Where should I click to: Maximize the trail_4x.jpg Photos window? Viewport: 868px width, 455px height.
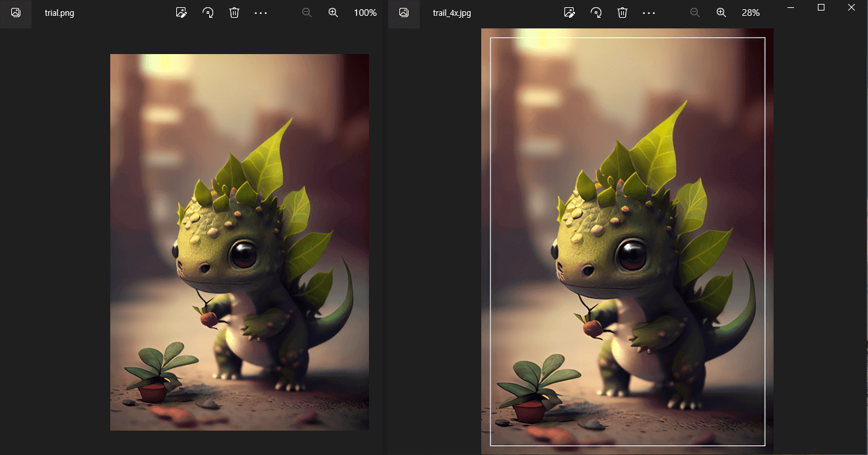821,7
